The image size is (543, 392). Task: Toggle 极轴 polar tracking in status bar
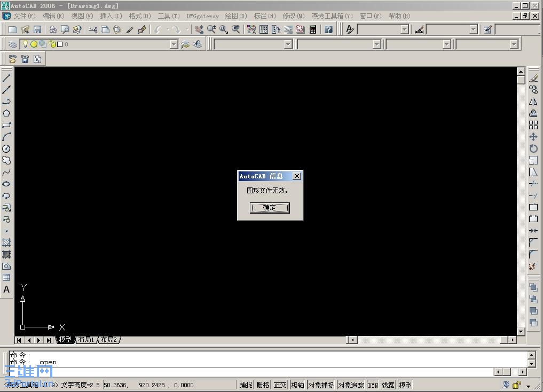pos(297,385)
